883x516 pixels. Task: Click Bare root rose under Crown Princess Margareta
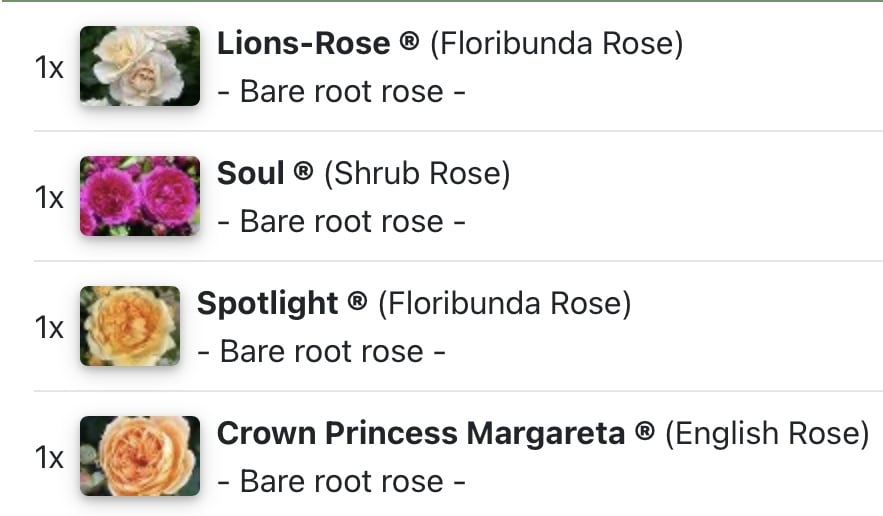pyautogui.click(x=341, y=482)
